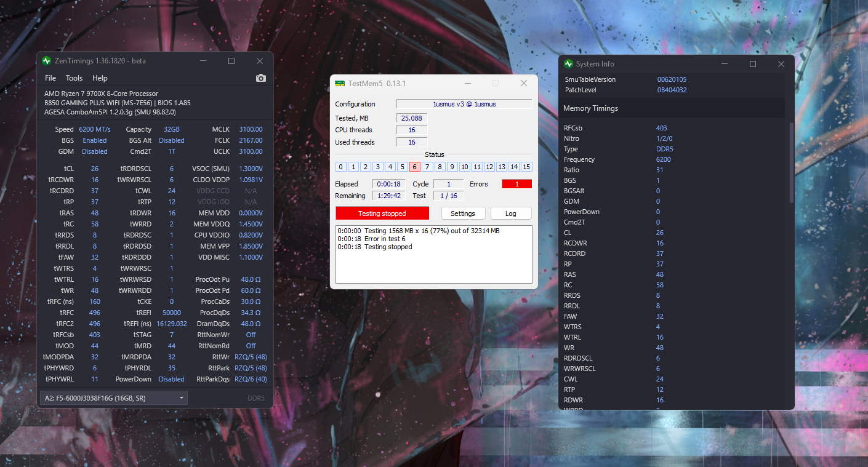
Task: Minimize the ZenTimings window
Action: [x=203, y=61]
